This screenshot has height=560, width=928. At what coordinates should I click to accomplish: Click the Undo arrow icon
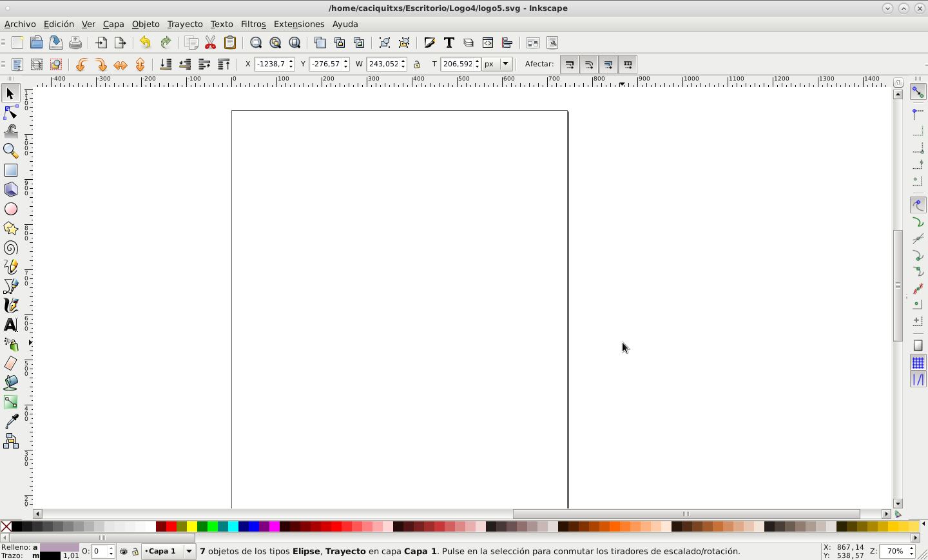tap(145, 43)
